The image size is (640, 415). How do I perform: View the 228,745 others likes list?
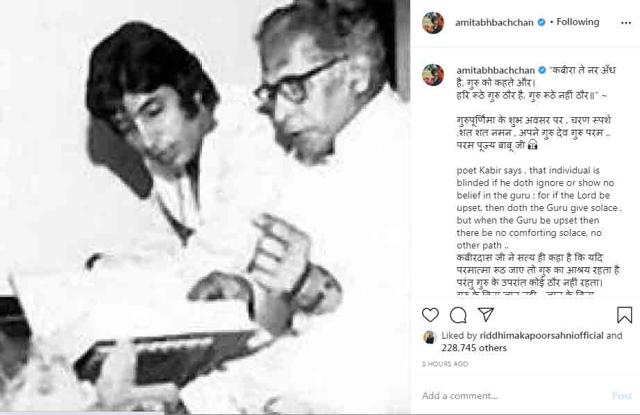pos(474,348)
